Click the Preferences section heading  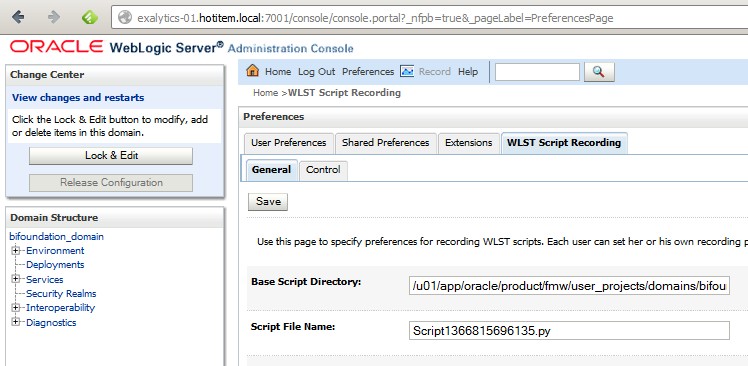tap(273, 117)
